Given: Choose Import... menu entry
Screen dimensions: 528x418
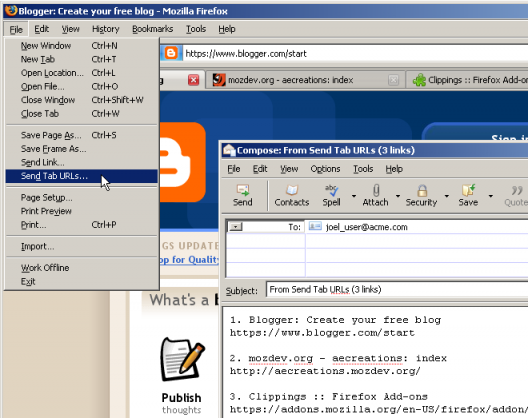Looking at the screenshot, I should (x=81, y=247).
